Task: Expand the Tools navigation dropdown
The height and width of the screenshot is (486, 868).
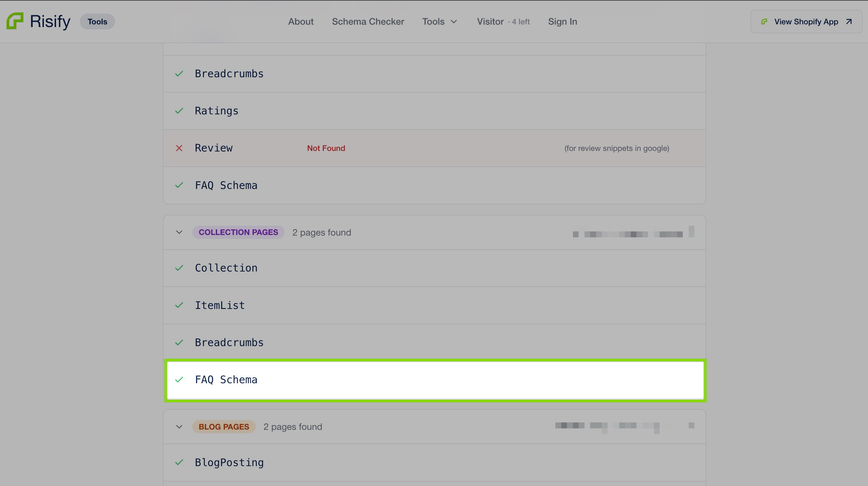Action: (x=440, y=22)
